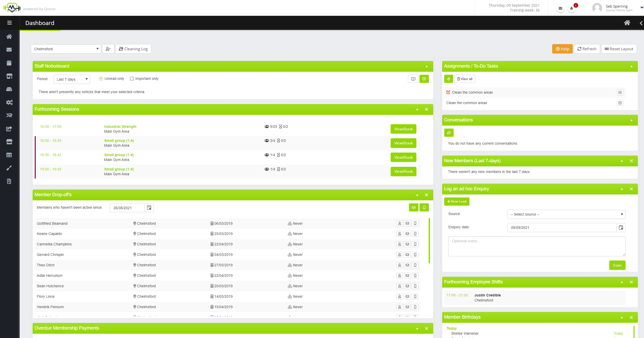
Task: Uncheck the Unread only checkbox
Action: click(x=101, y=79)
